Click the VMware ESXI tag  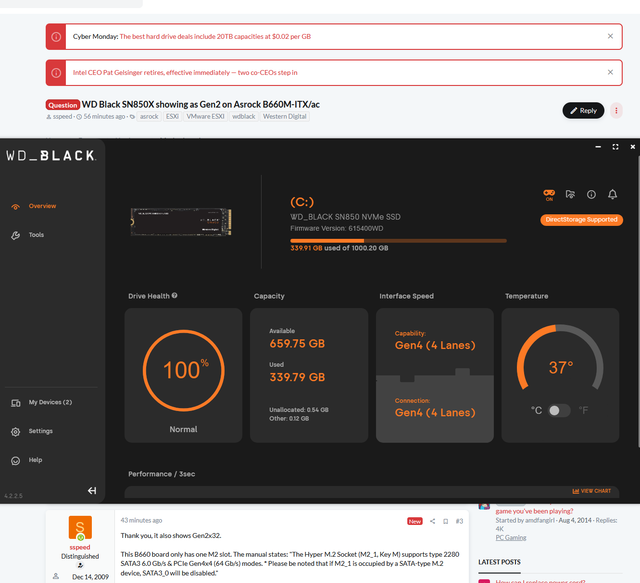[205, 116]
